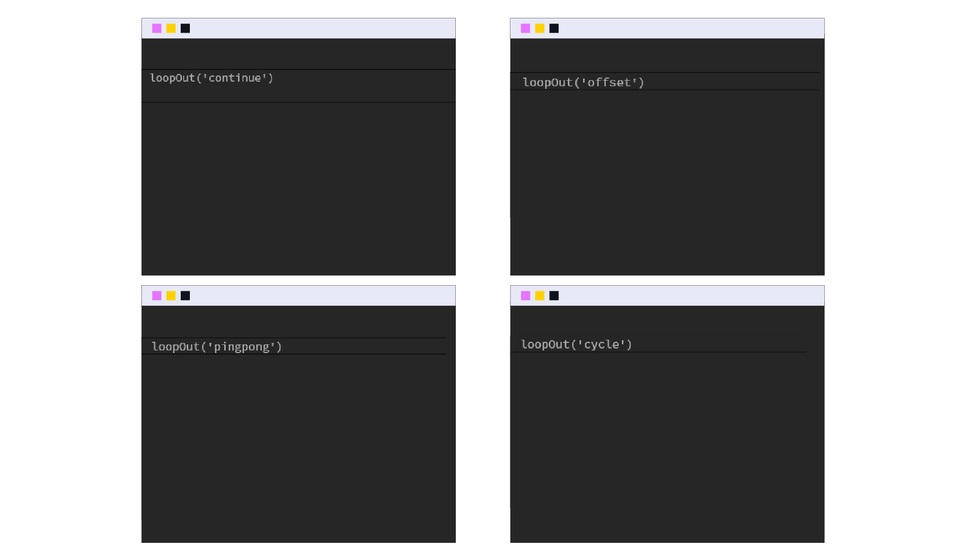Click yellow square in loopOut('pingpong') window
The height and width of the screenshot is (551, 980).
(171, 296)
